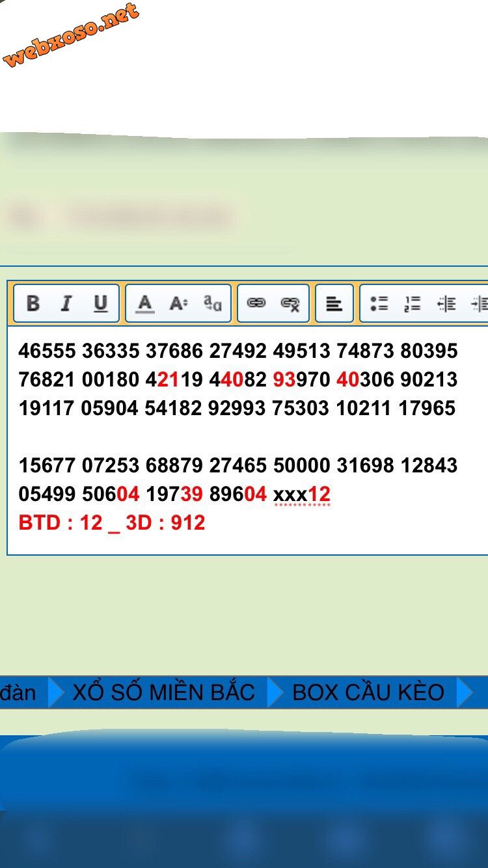Open the font family dropdown
The width and height of the screenshot is (488, 868).
212,303
